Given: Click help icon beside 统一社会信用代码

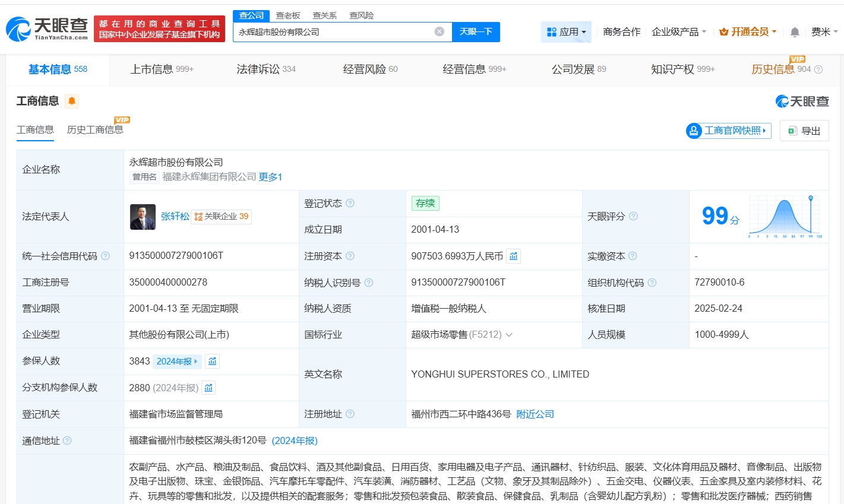Looking at the screenshot, I should click(105, 256).
